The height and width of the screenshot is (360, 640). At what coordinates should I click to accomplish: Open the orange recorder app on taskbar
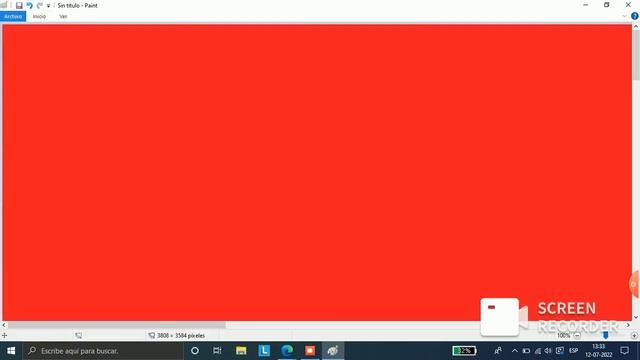tap(310, 351)
